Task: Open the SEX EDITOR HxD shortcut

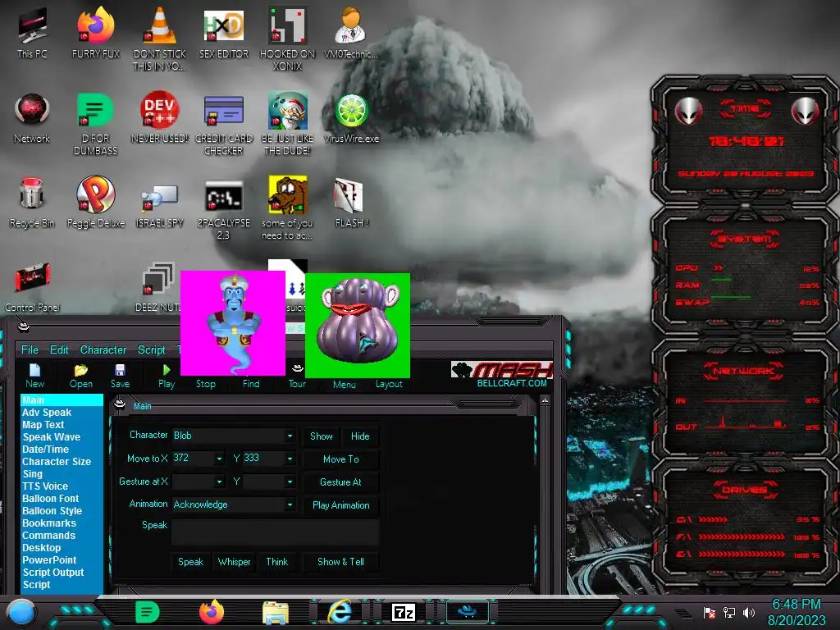Action: (x=224, y=33)
